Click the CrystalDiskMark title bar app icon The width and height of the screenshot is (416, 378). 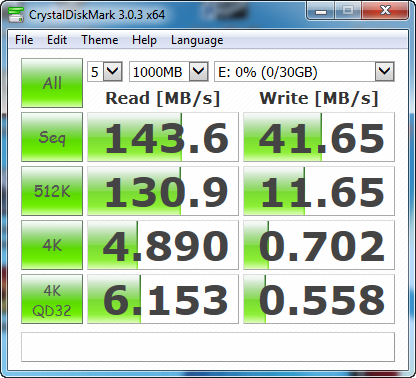pyautogui.click(x=16, y=15)
